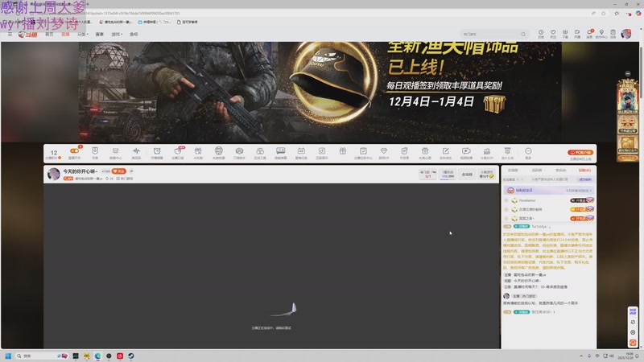Open the hexagon badge icon in toolbar

(x=239, y=151)
